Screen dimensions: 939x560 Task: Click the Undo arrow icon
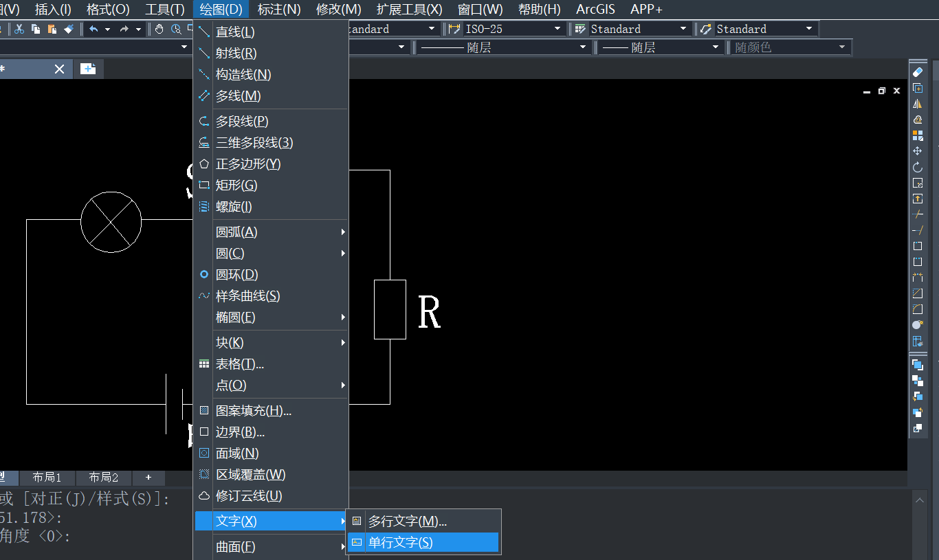point(93,29)
